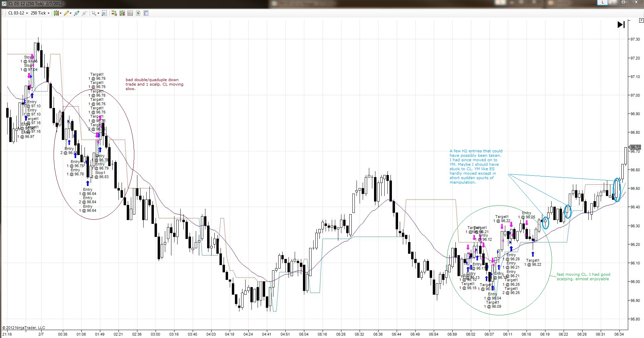Open the purple properties window icon
This screenshot has height=338, width=644.
point(146,13)
